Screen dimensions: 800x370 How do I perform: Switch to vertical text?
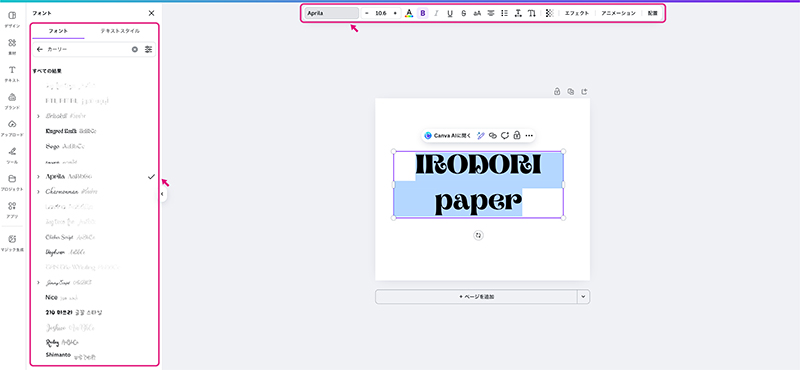pyautogui.click(x=532, y=13)
